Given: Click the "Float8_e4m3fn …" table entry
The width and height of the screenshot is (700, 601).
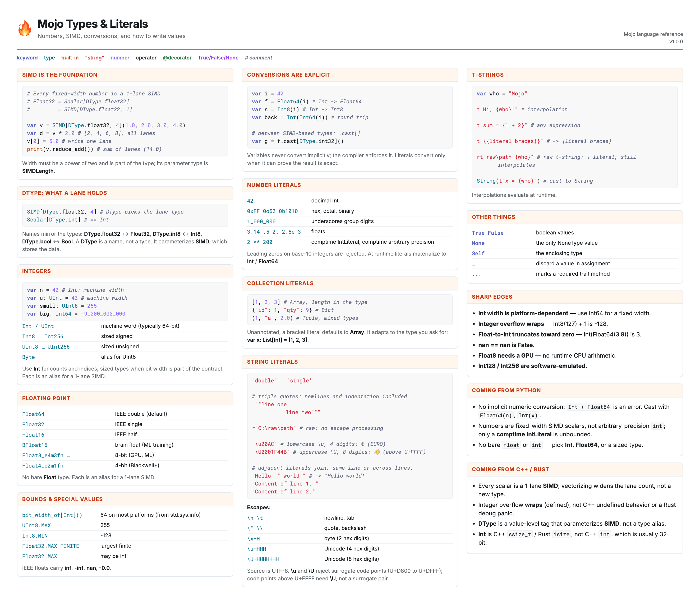Looking at the screenshot, I should click(x=46, y=455).
